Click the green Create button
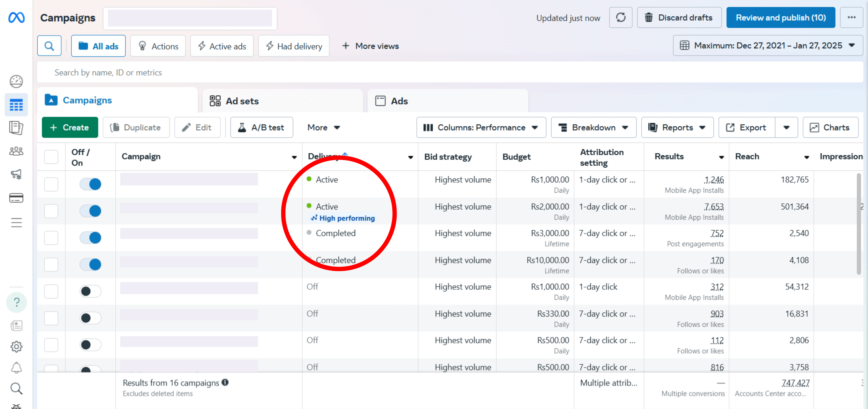Image resolution: width=868 pixels, height=409 pixels. (x=70, y=127)
